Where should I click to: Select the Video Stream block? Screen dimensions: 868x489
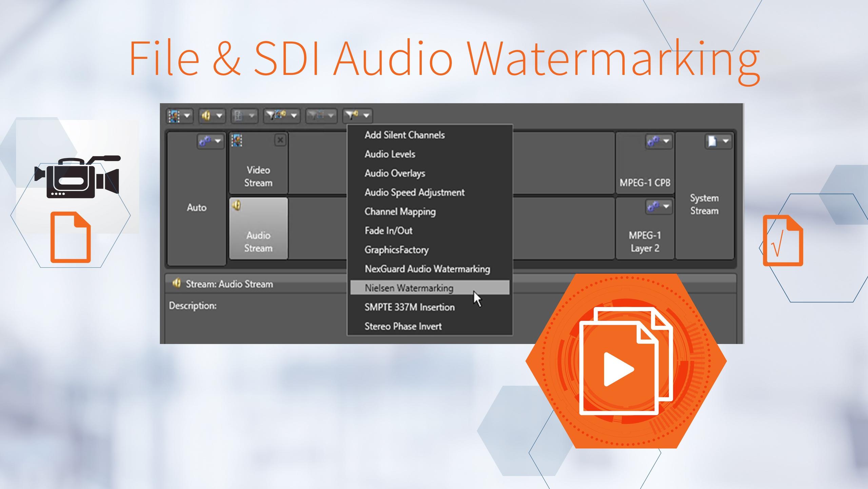click(x=258, y=176)
